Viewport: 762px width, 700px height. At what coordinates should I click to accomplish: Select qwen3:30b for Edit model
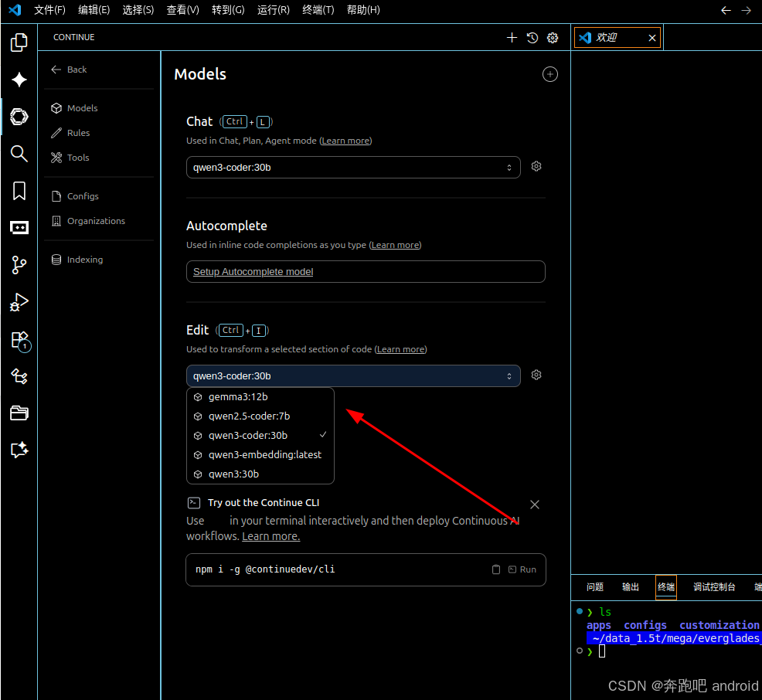click(260, 474)
